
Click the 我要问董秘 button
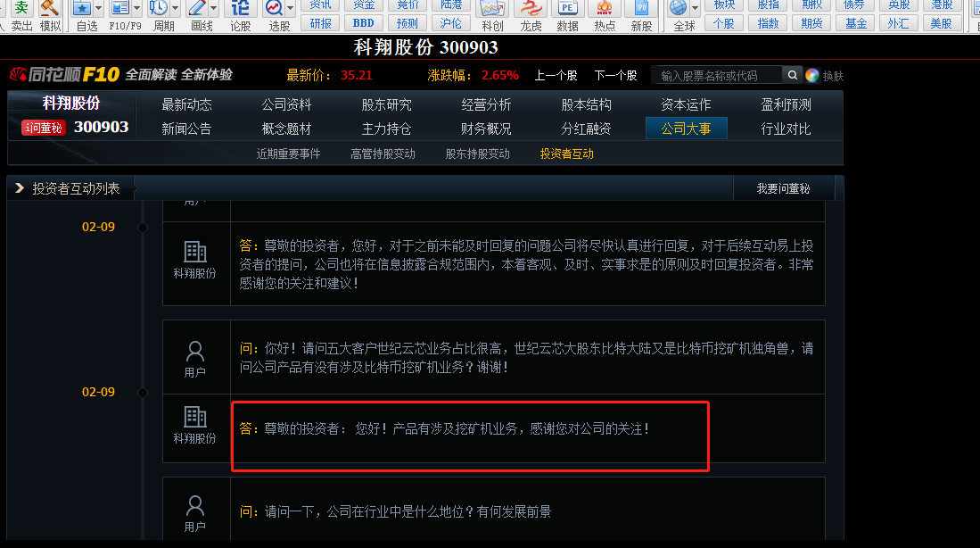click(783, 188)
